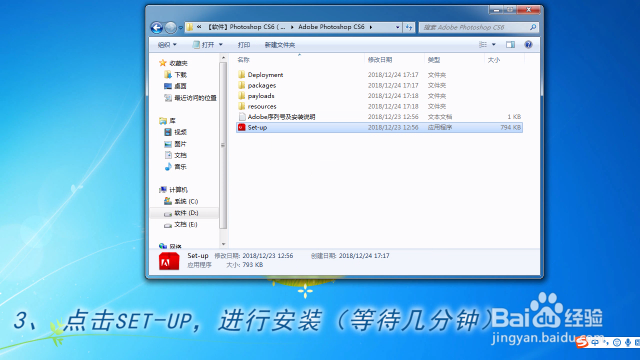The image size is (640, 360).
Task: Click the text document icon of Adobe序列号
Action: point(242,117)
